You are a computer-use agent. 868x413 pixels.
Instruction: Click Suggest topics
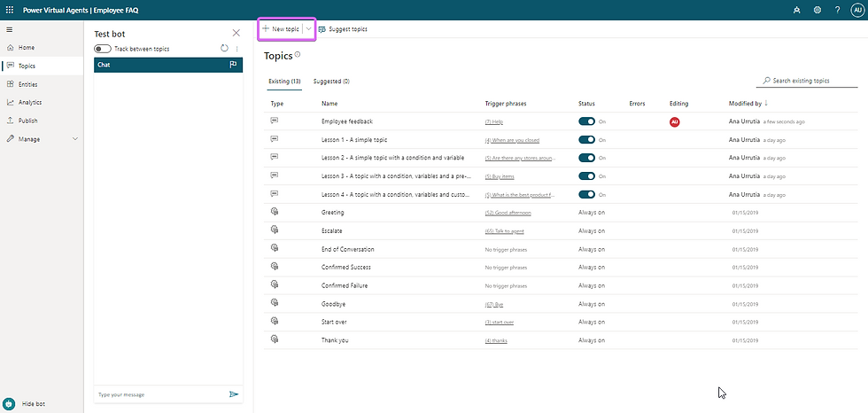343,28
